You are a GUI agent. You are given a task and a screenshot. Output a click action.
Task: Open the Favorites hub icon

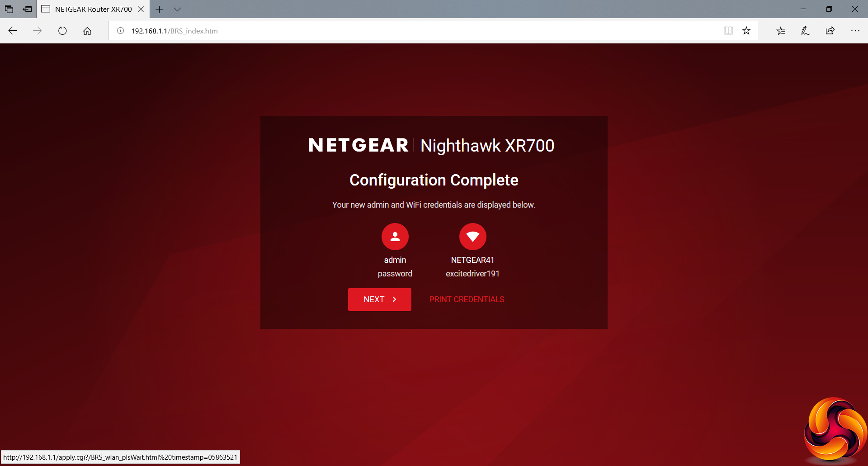click(x=781, y=31)
